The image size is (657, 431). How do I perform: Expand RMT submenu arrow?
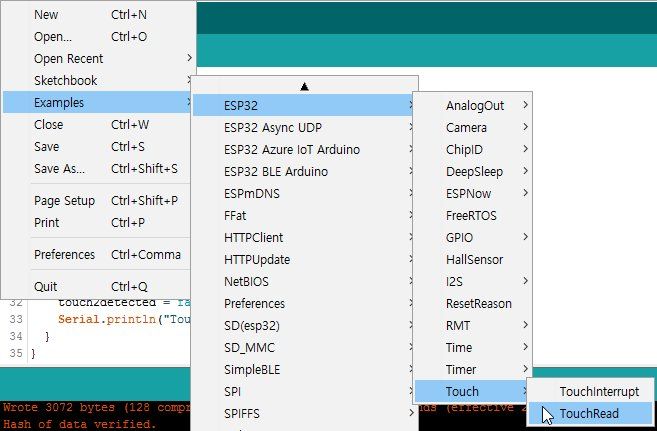tap(525, 325)
